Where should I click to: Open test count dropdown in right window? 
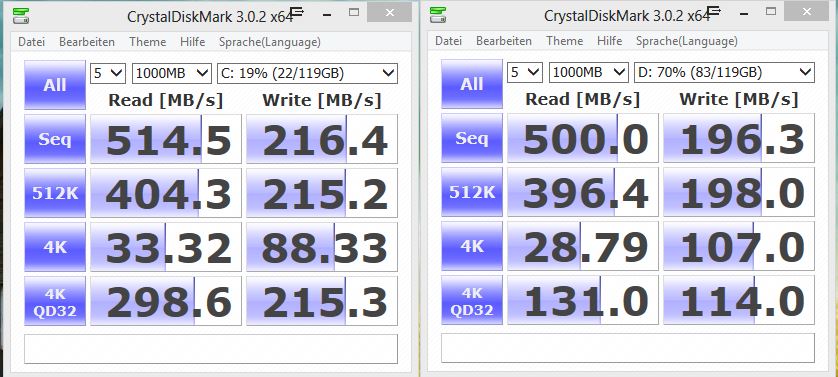click(x=525, y=72)
